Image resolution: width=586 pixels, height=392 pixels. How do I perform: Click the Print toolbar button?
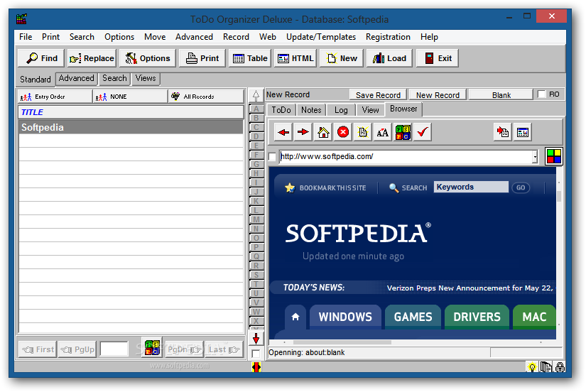coord(202,58)
